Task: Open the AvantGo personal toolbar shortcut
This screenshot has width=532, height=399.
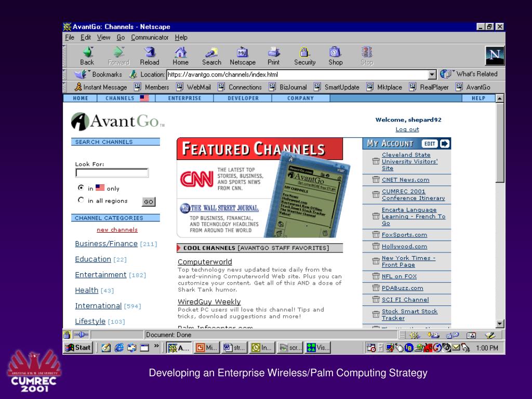Action: tap(473, 87)
